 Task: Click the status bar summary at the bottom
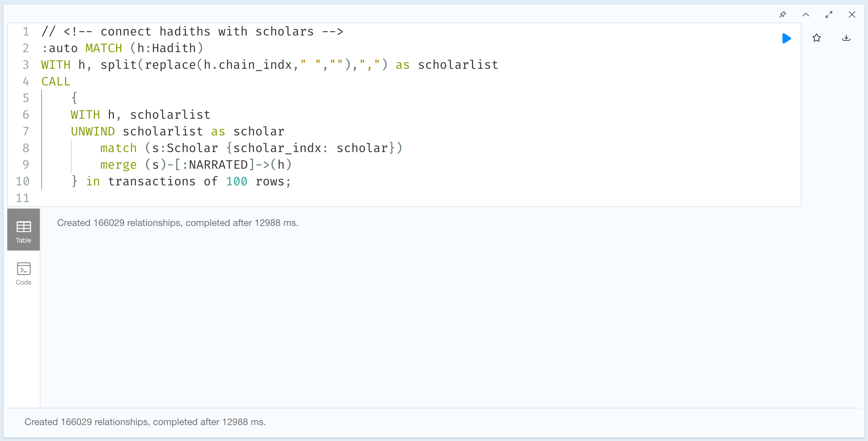(145, 422)
